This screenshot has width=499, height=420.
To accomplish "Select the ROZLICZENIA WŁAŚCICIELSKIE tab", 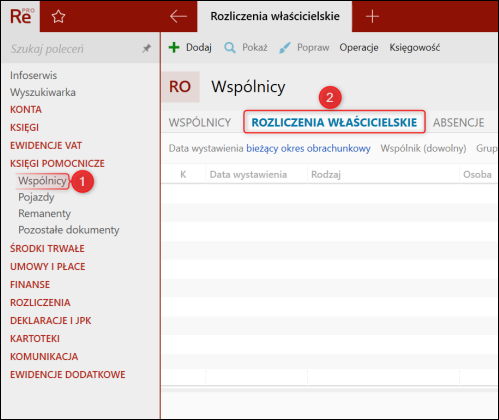I will click(334, 122).
